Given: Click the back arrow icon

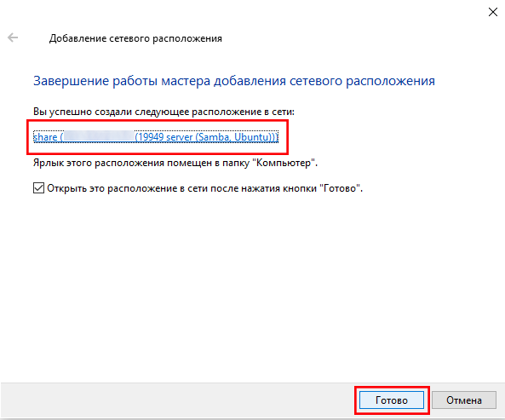Looking at the screenshot, I should tap(13, 37).
